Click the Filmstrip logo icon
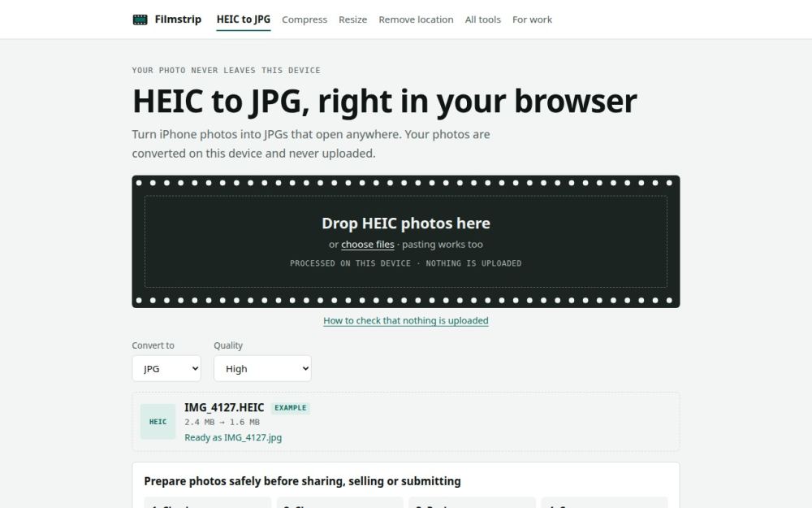 [140, 20]
